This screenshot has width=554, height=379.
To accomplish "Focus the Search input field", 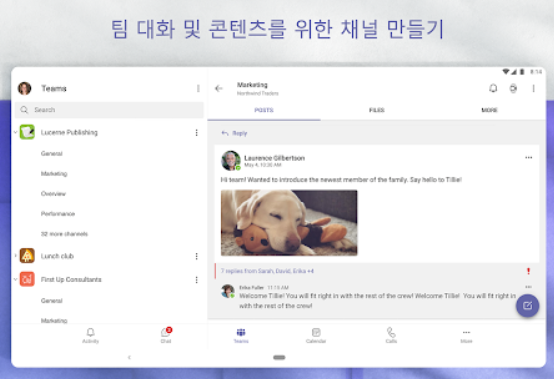I will tap(109, 110).
